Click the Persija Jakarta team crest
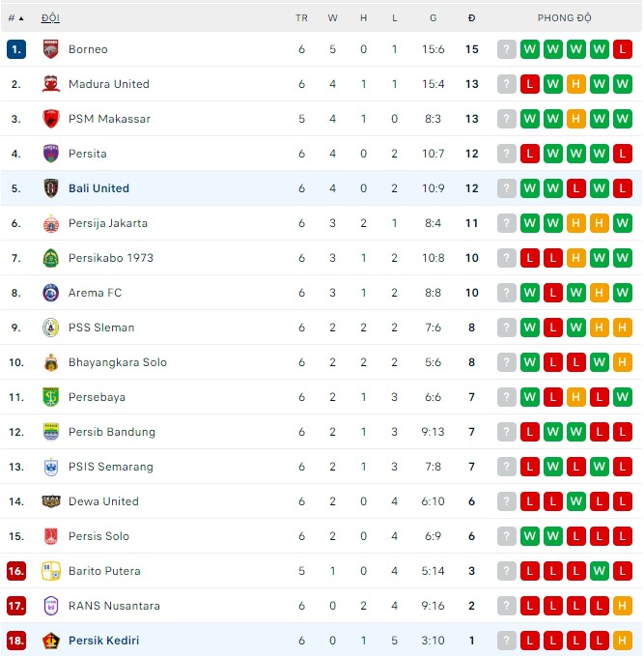This screenshot has height=656, width=644. [51, 223]
